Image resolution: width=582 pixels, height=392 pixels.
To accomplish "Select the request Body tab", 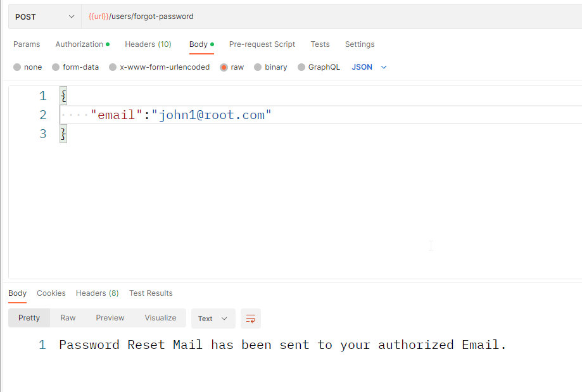I will [201, 44].
